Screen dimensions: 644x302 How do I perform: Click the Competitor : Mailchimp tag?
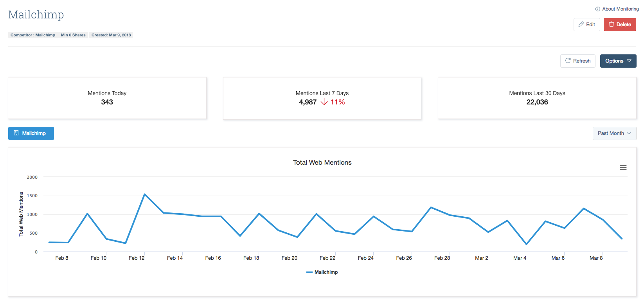tap(33, 35)
